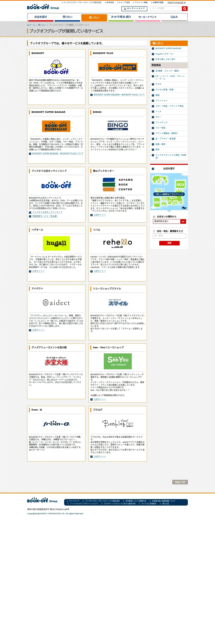Click the aidect logo image
The width and height of the screenshot is (215, 644).
click(x=56, y=303)
